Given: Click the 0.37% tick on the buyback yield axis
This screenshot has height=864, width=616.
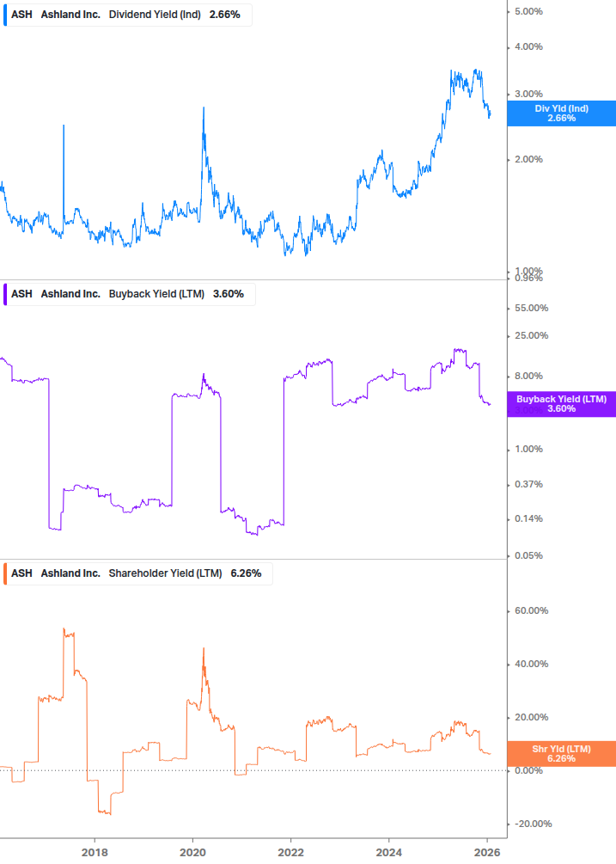Looking at the screenshot, I should pyautogui.click(x=528, y=484).
